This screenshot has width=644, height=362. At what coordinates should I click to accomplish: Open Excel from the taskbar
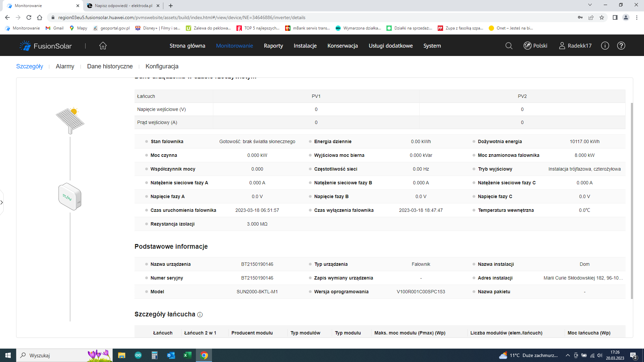pos(187,355)
